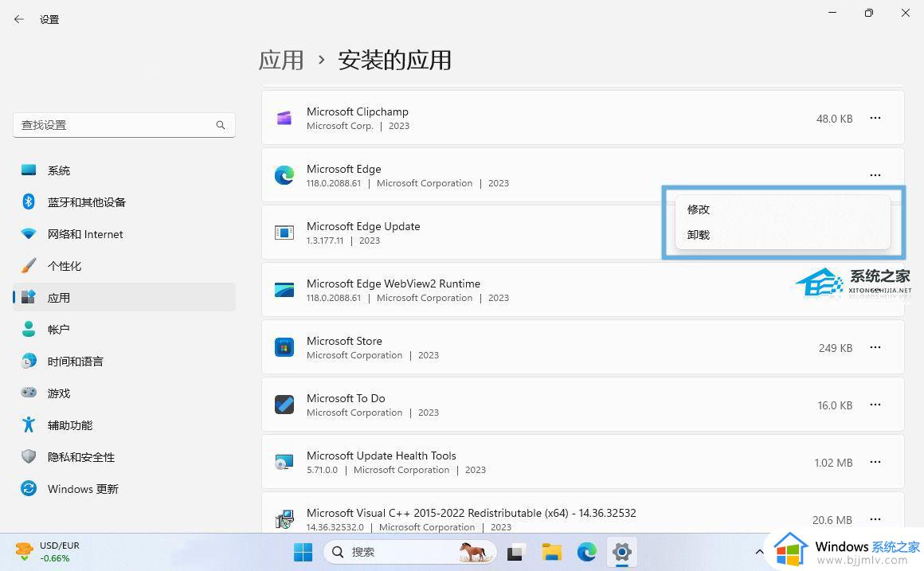Click the 48.0 KB size value
This screenshot has width=924, height=571.
834,119
